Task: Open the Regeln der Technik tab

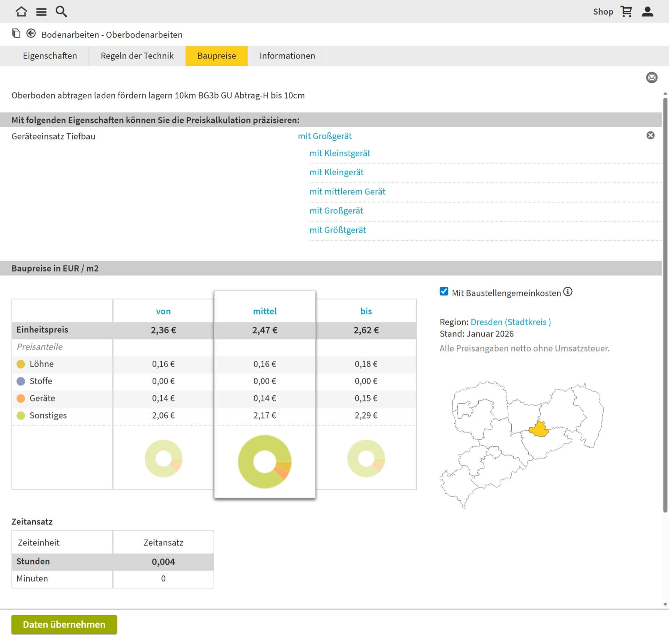Action: pyautogui.click(x=137, y=56)
